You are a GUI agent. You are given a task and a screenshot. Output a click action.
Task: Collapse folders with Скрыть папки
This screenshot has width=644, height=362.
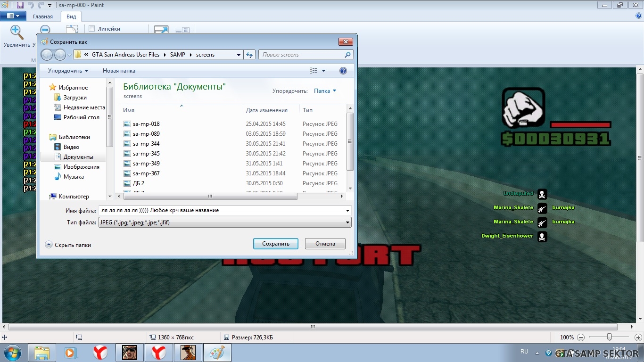pyautogui.click(x=68, y=245)
